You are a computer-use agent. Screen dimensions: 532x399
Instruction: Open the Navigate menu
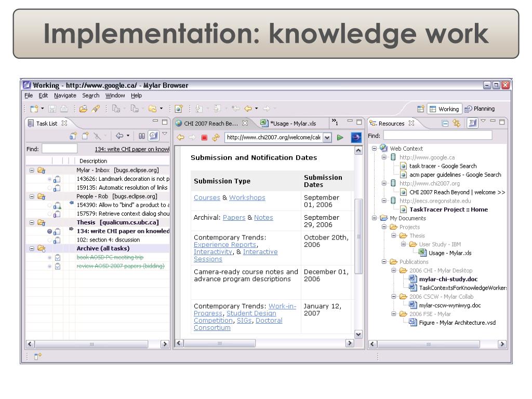(x=65, y=96)
